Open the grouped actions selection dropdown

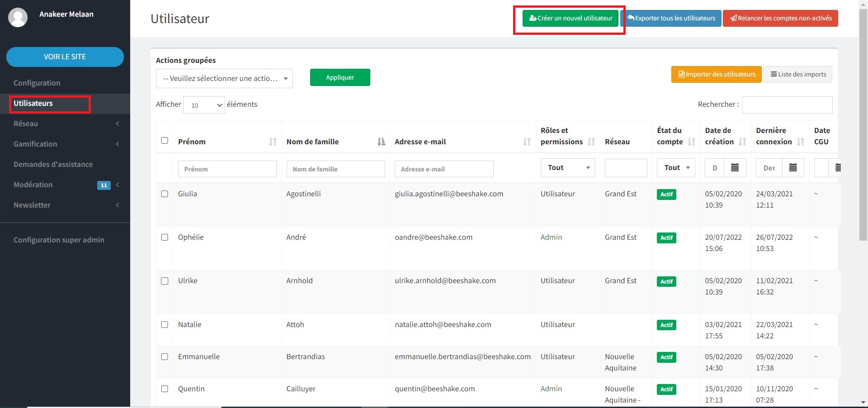[x=224, y=78]
